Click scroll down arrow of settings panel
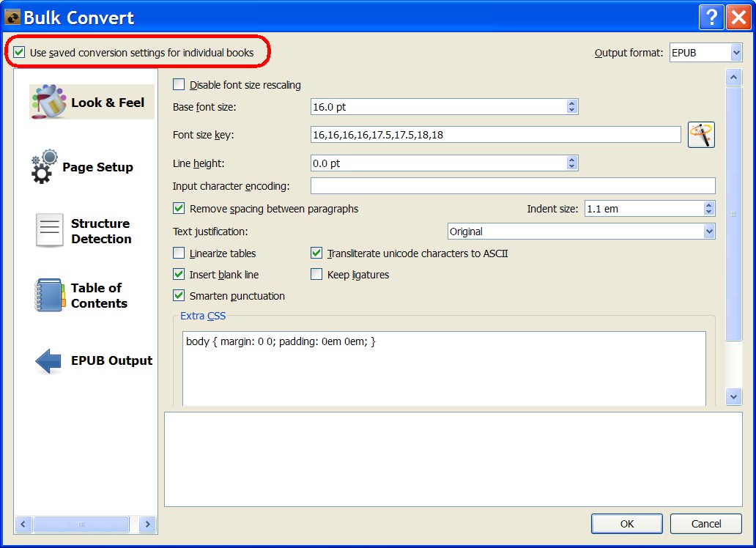This screenshot has width=756, height=548. [x=734, y=397]
